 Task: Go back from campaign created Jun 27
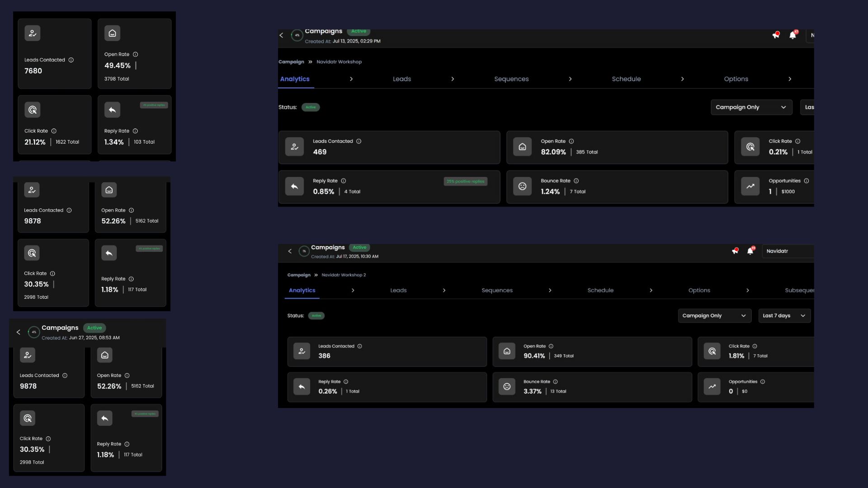[x=19, y=332]
